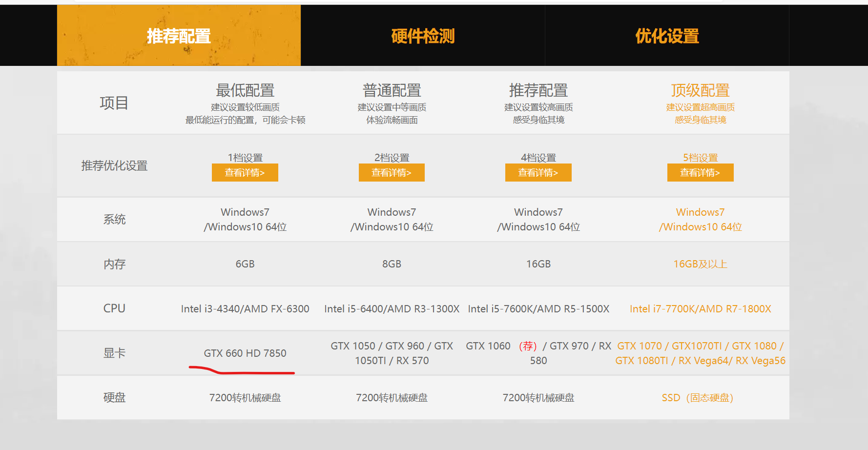
Task: Open the 优化设置 tab
Action: 667,36
